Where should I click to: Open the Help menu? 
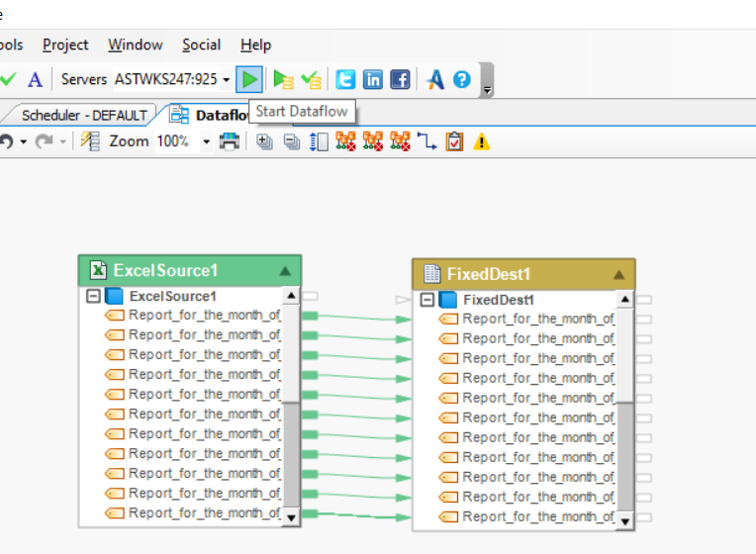click(255, 45)
